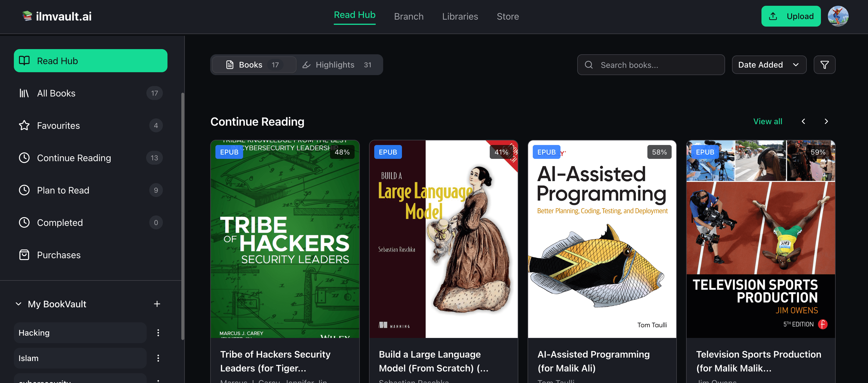The image size is (868, 383).
Task: Open AI-Assisted Programming book cover
Action: (602, 239)
